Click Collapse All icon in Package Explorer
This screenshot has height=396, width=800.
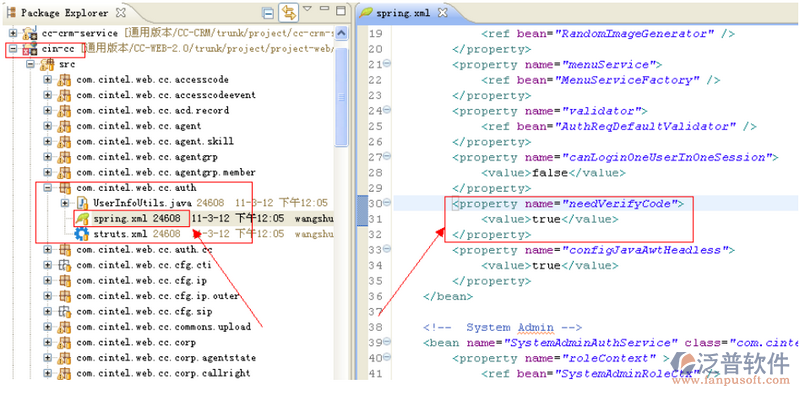pos(268,13)
